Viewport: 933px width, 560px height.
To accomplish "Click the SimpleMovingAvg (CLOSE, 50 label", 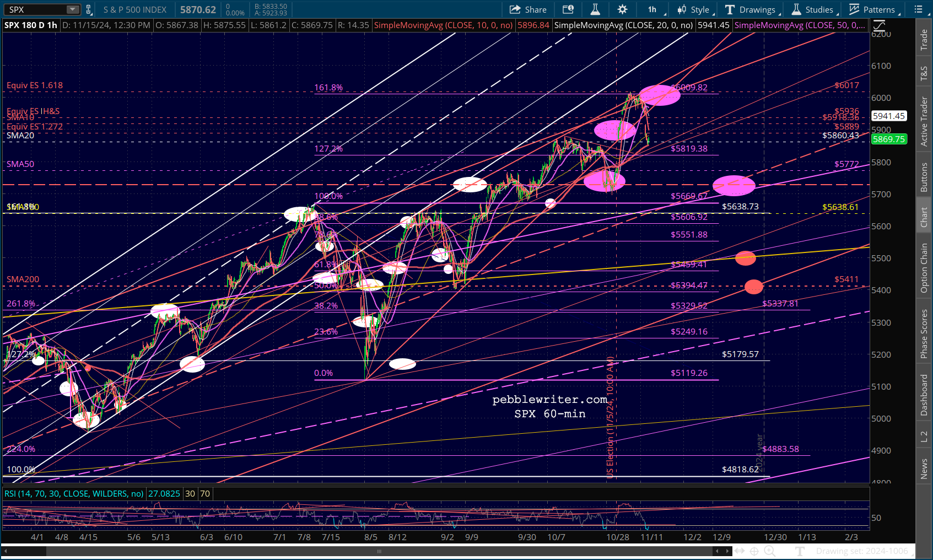I will click(x=799, y=25).
